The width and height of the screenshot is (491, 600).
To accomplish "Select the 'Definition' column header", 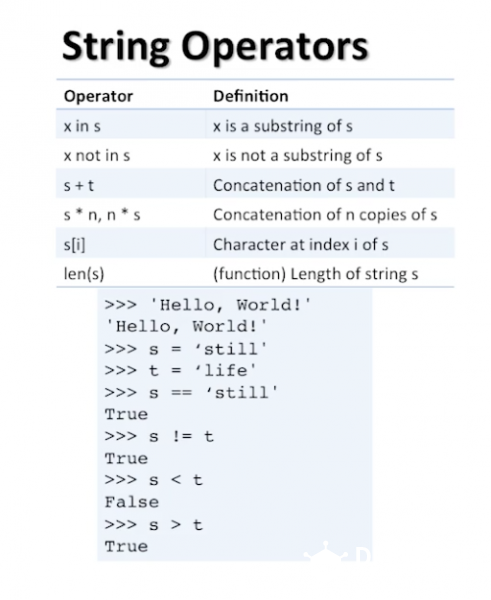I will coord(251,96).
